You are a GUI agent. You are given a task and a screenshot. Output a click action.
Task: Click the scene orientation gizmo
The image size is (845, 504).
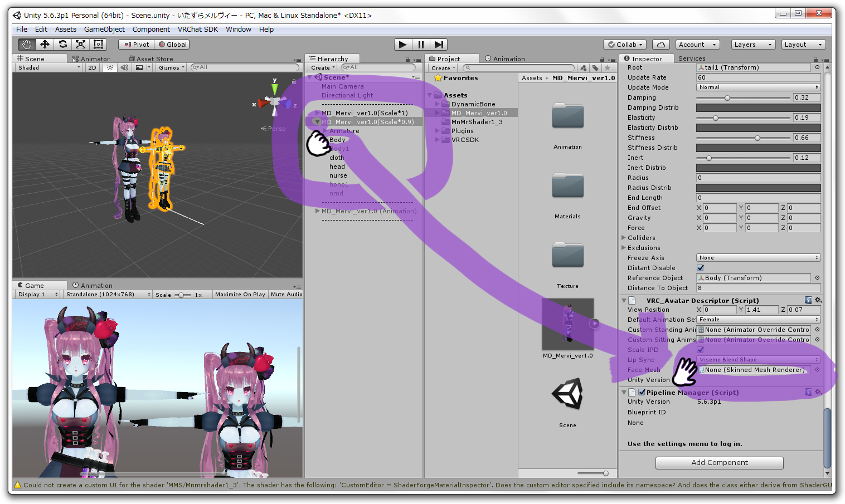coord(274,101)
